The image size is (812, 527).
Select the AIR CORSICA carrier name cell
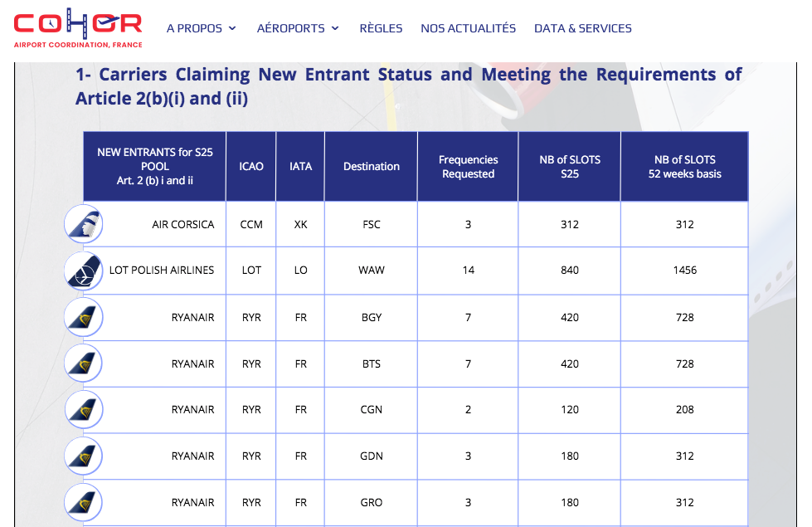tap(182, 225)
